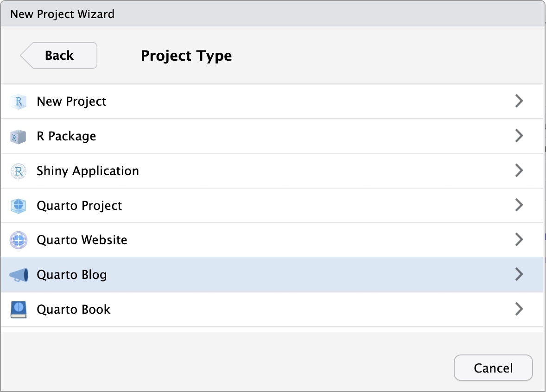Click the R Package box icon

[19, 136]
